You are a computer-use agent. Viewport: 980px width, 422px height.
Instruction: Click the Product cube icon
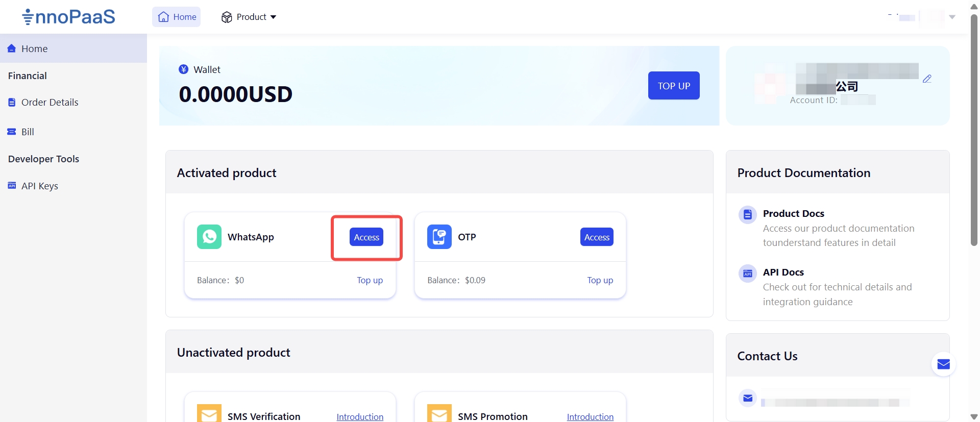pyautogui.click(x=227, y=17)
